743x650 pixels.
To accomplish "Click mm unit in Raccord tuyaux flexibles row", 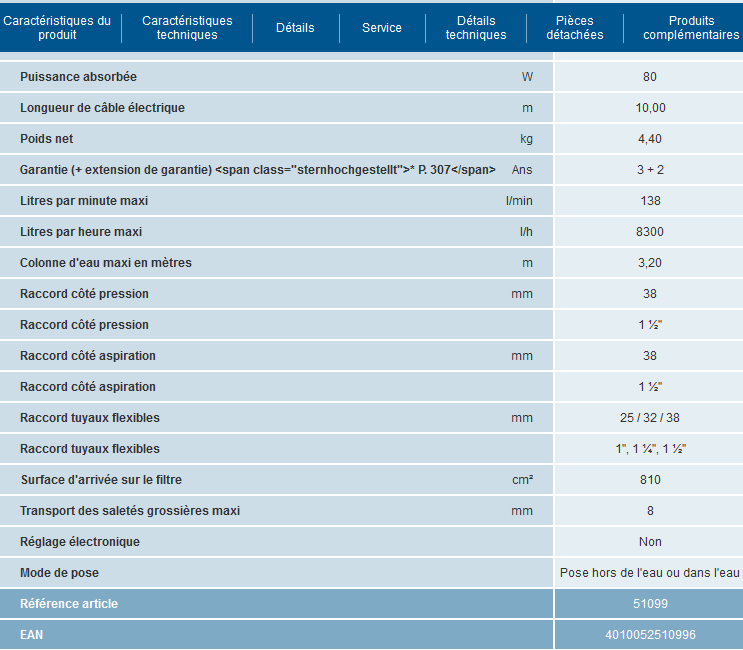I will point(522,418).
